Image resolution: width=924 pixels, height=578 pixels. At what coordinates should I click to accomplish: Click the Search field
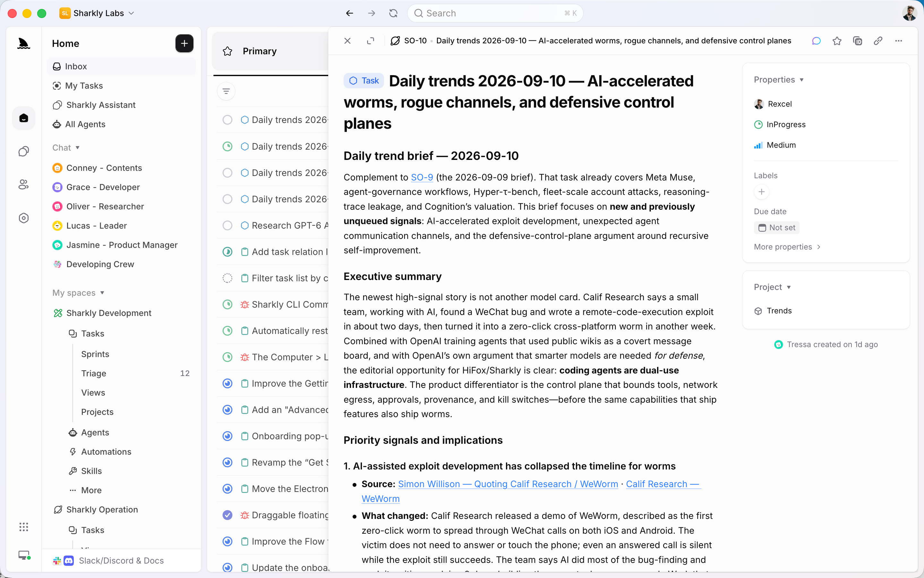495,13
